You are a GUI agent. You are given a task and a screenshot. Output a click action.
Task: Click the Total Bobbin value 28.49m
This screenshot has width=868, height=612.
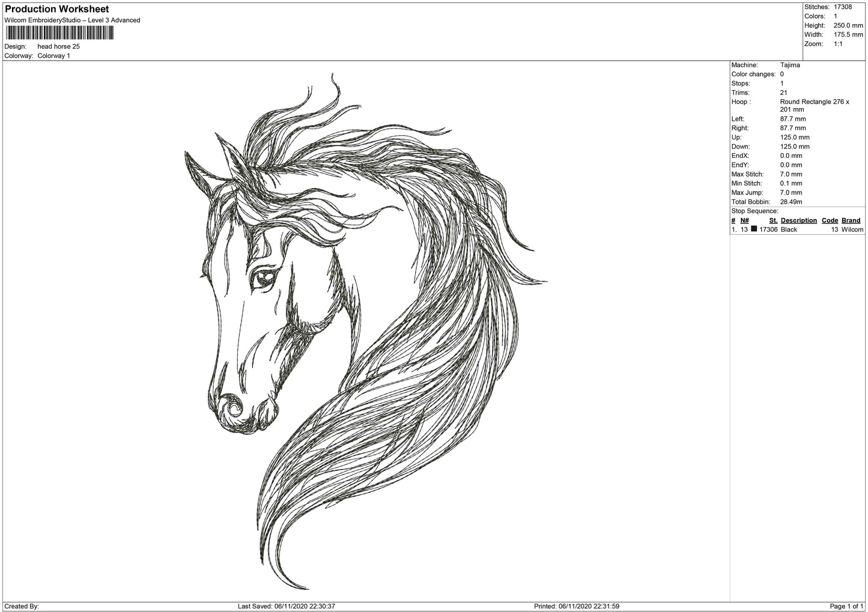click(790, 201)
